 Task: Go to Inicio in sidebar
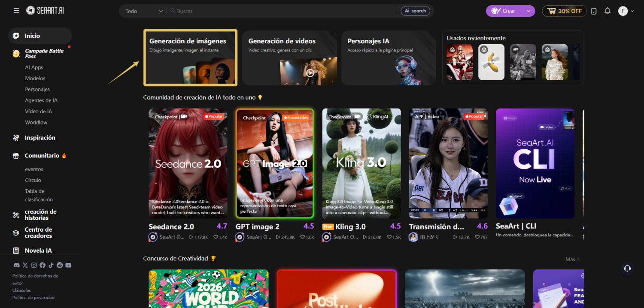coord(40,36)
